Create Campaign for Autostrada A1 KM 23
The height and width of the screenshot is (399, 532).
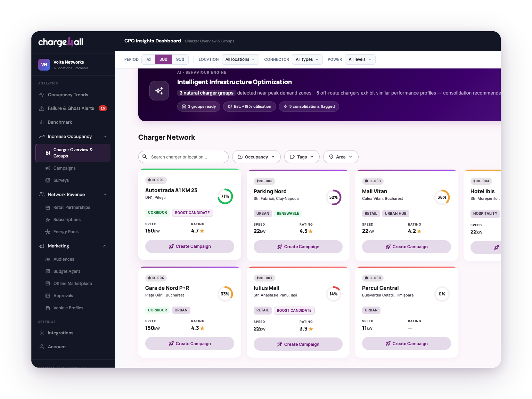click(x=190, y=246)
